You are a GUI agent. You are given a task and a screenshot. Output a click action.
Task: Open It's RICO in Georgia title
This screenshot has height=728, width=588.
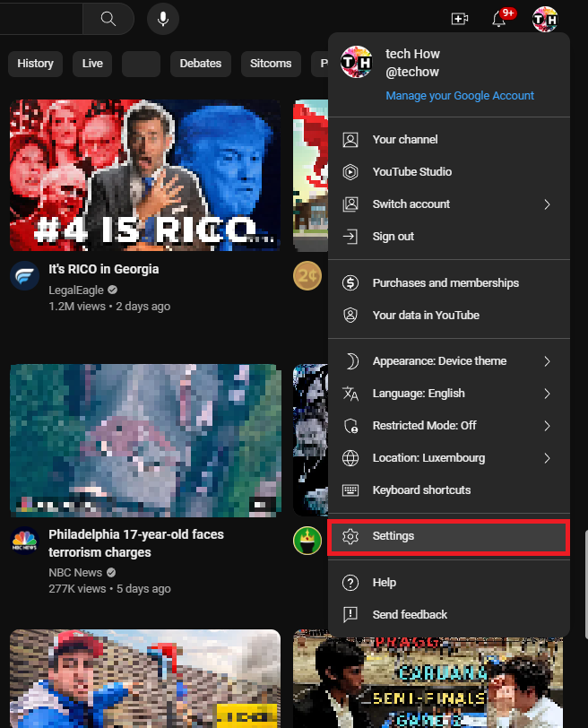click(x=104, y=269)
